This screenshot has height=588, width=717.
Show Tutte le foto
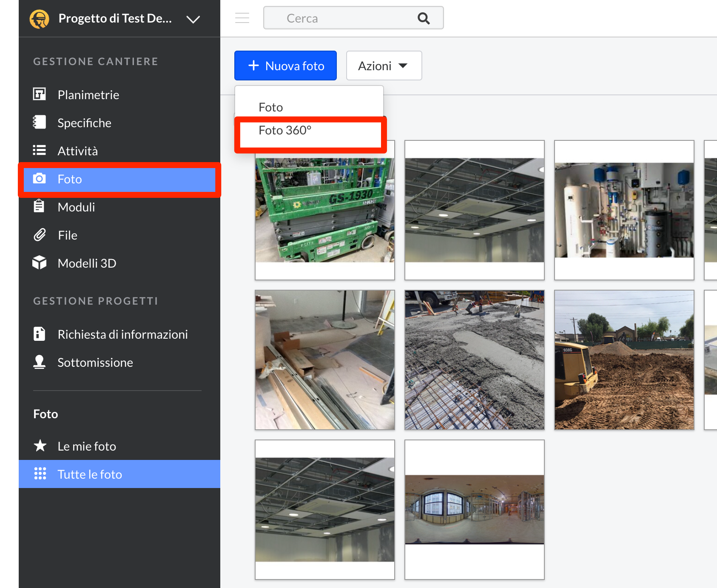(x=119, y=474)
